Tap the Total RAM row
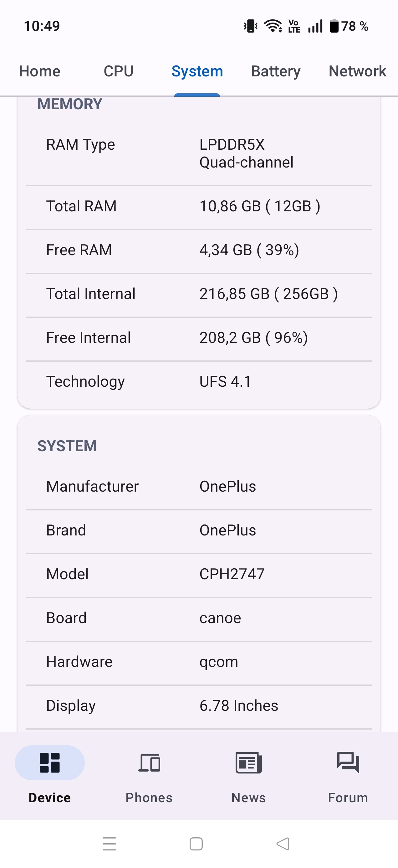This screenshot has width=398, height=868. [199, 206]
